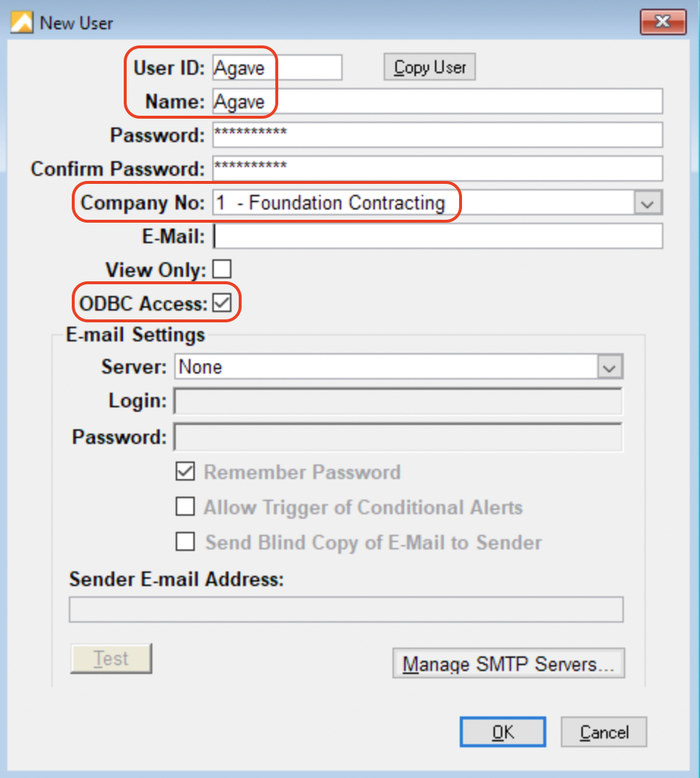
Task: Enable Send Blind Copy to Sender
Action: tap(186, 542)
